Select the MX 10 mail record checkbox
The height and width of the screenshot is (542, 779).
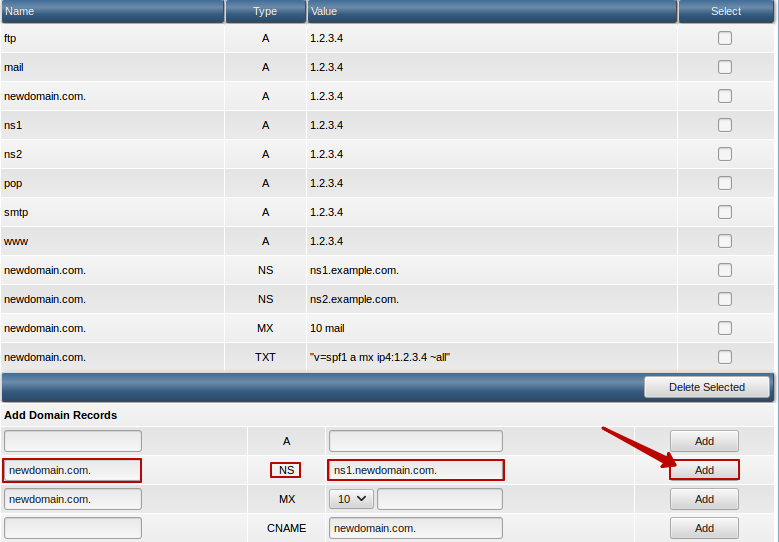(725, 328)
